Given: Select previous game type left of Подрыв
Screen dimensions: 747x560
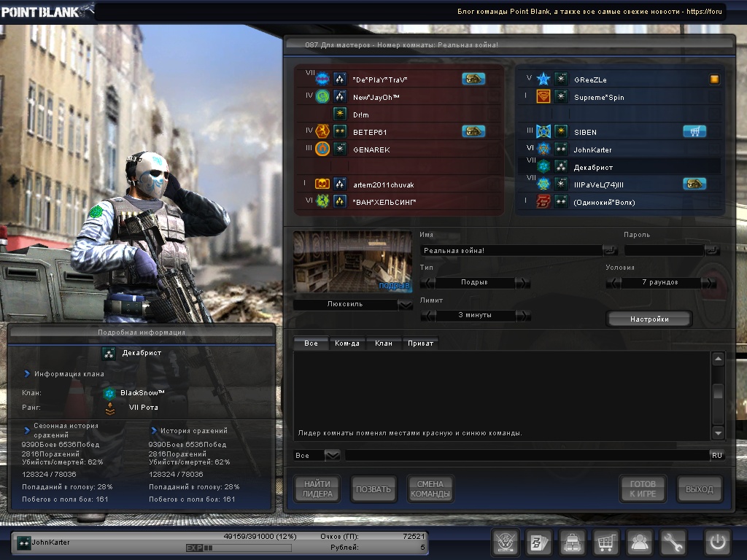Looking at the screenshot, I should (428, 283).
